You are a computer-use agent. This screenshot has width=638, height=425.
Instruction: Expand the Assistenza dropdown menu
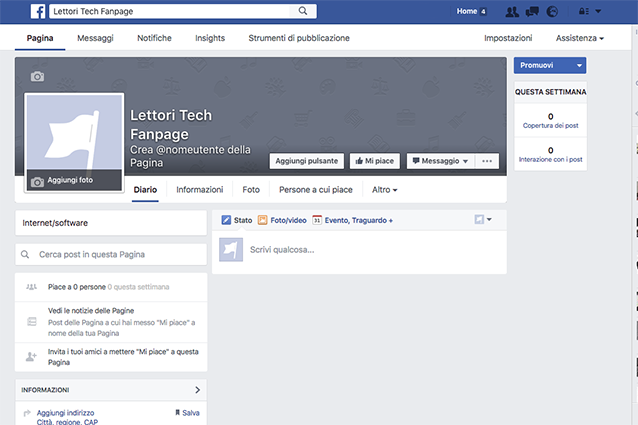click(580, 38)
